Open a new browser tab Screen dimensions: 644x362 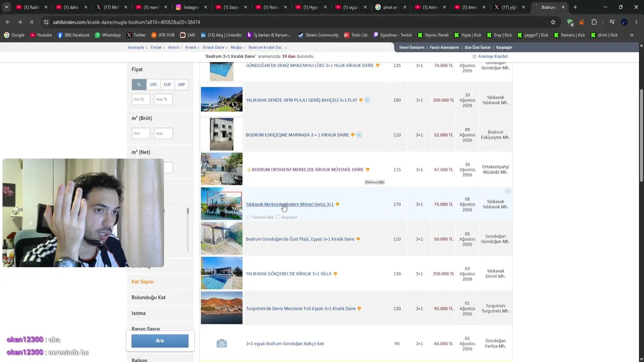(x=575, y=7)
